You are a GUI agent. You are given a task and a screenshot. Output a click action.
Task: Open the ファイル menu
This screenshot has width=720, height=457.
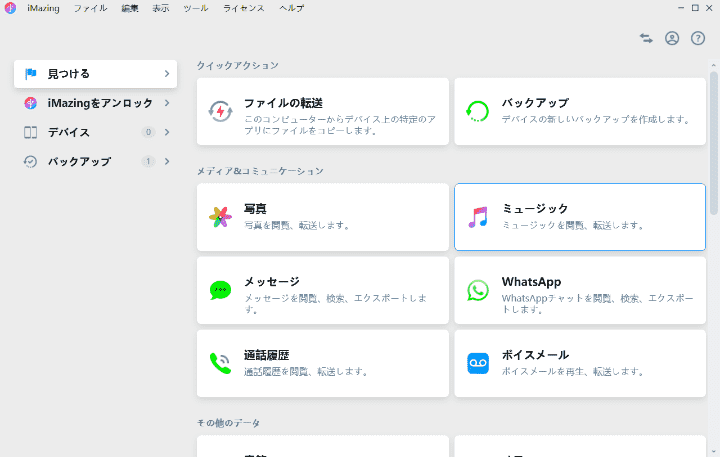[x=90, y=8]
